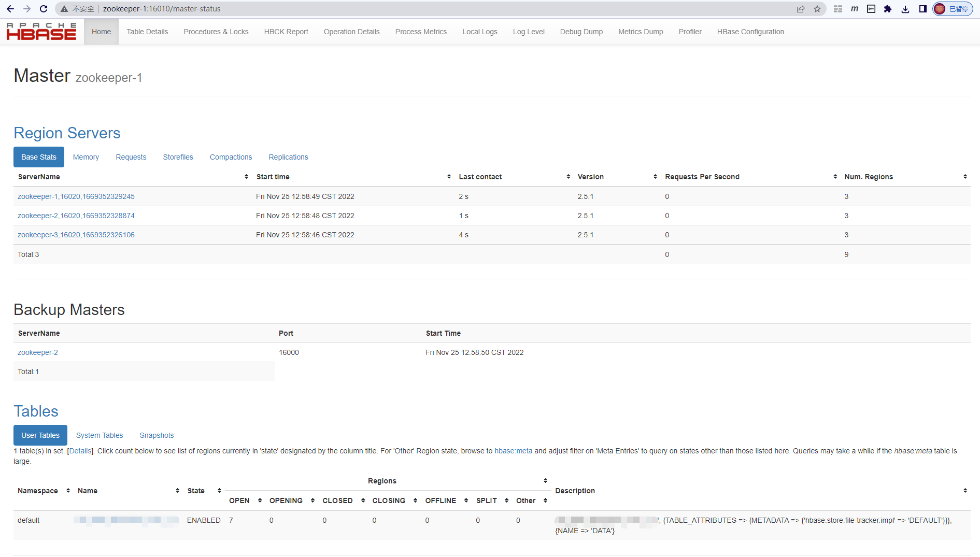
Task: Go back using browser back arrow
Action: tap(10, 9)
